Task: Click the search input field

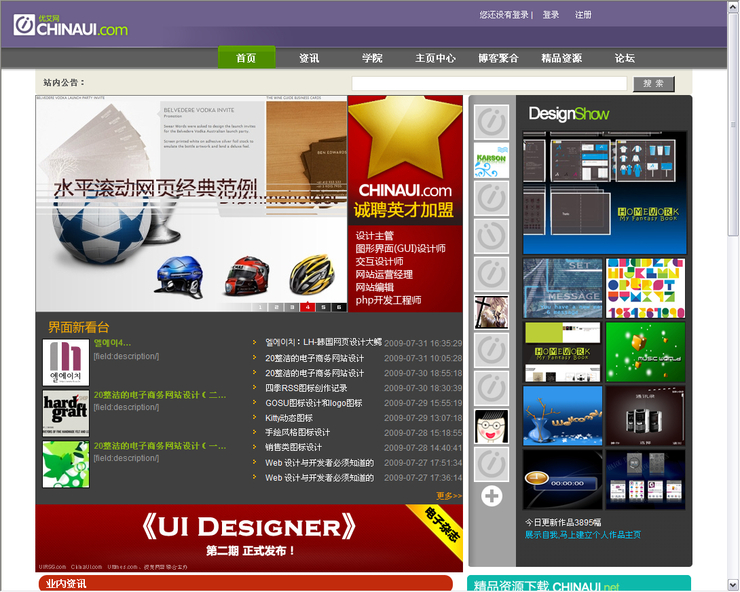Action: [x=489, y=84]
